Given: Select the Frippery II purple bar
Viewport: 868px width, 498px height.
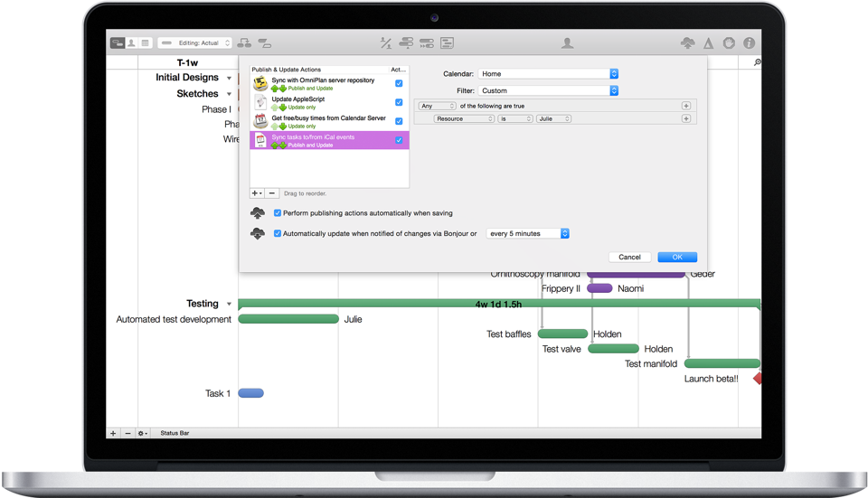Looking at the screenshot, I should [x=599, y=288].
